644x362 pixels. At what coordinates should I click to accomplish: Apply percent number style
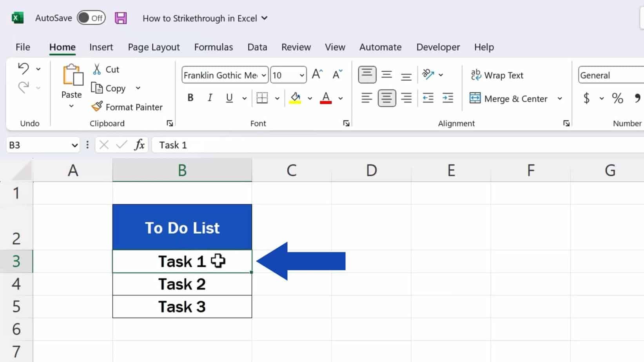617,98
